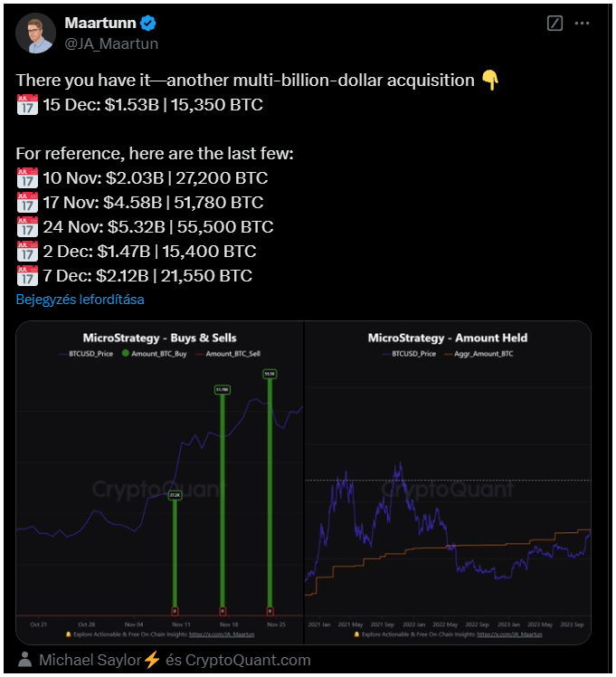Open the Maartunn display name
This screenshot has width=616, height=677.
(x=100, y=23)
